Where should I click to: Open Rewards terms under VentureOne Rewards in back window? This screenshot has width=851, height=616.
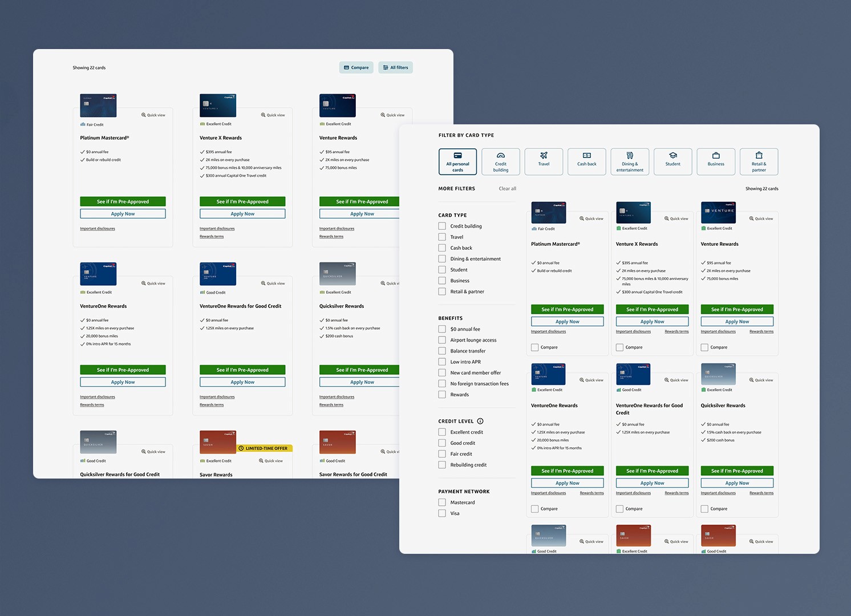[92, 404]
